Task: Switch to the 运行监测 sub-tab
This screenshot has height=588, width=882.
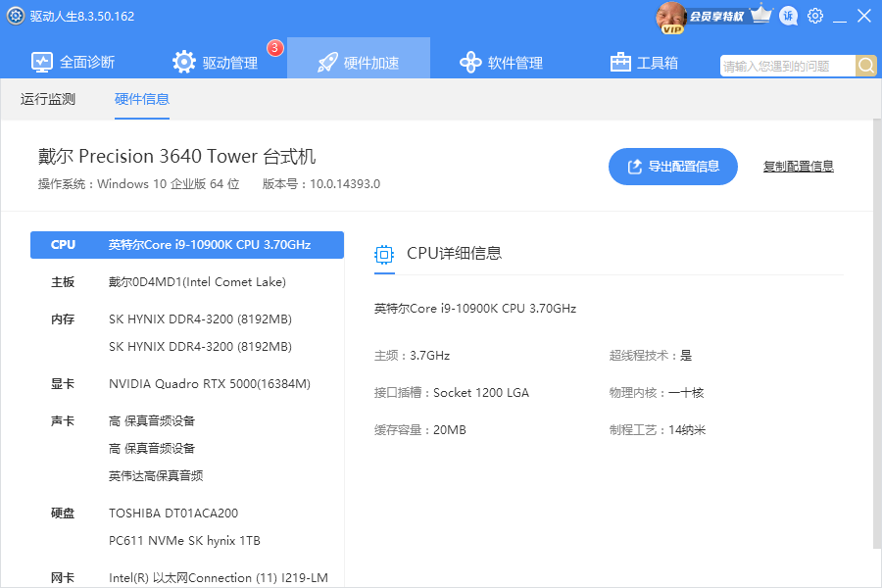Action: [x=48, y=99]
